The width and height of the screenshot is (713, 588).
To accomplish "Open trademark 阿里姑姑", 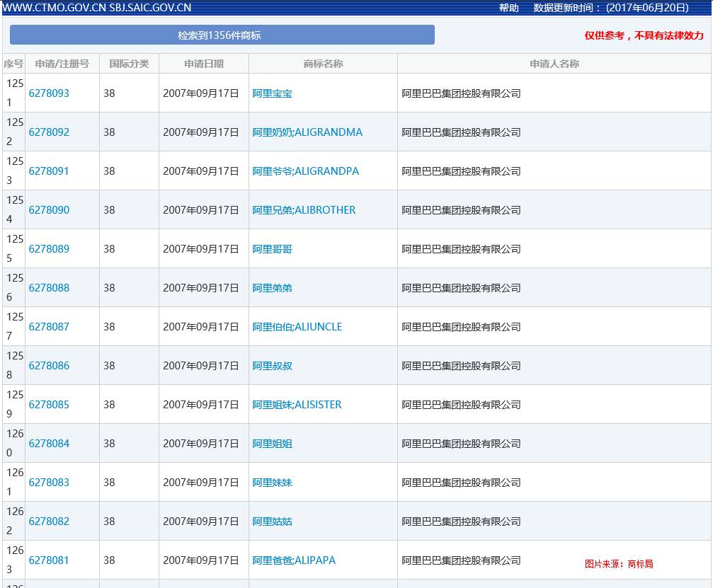I will [272, 521].
